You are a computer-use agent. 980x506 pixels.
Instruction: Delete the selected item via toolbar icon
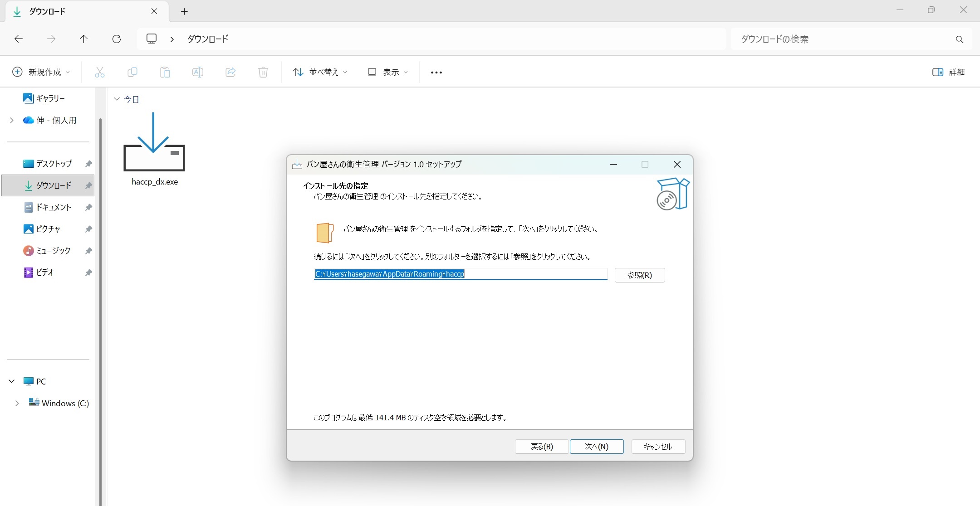[263, 72]
